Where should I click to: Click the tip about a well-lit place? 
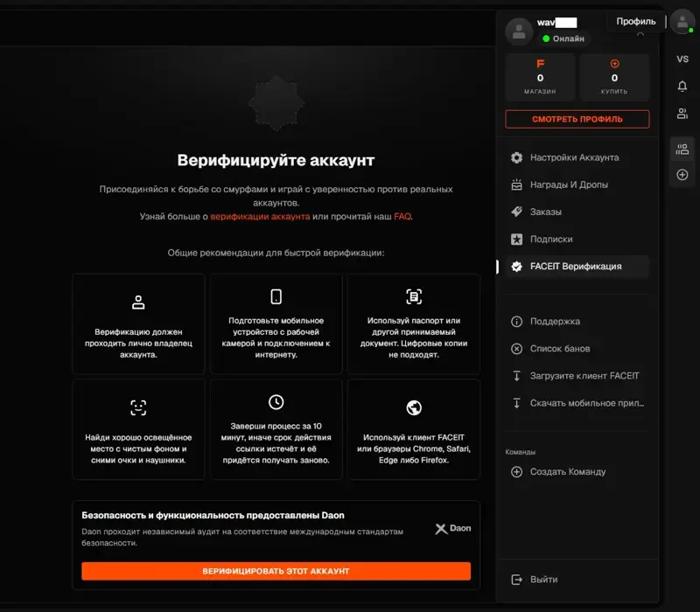point(138,429)
